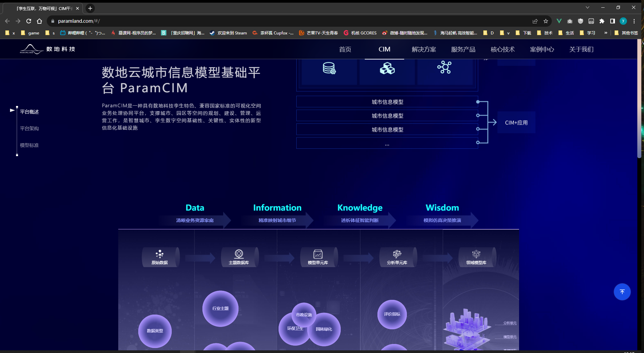Image resolution: width=644 pixels, height=353 pixels.
Task: Go back with browser back arrow
Action: [7, 21]
